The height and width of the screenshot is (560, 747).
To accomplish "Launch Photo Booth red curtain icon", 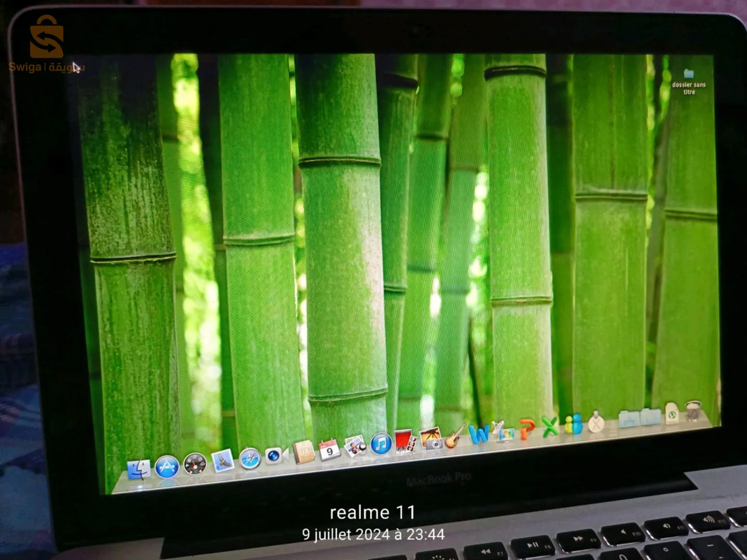I will coord(406,442).
